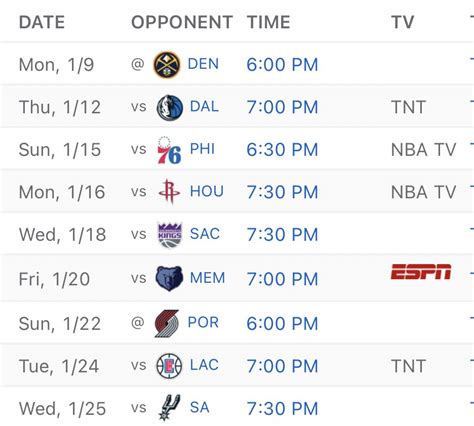Select 6:30 PM game time for PHI
Image resolution: width=474 pixels, height=426 pixels.
click(282, 150)
